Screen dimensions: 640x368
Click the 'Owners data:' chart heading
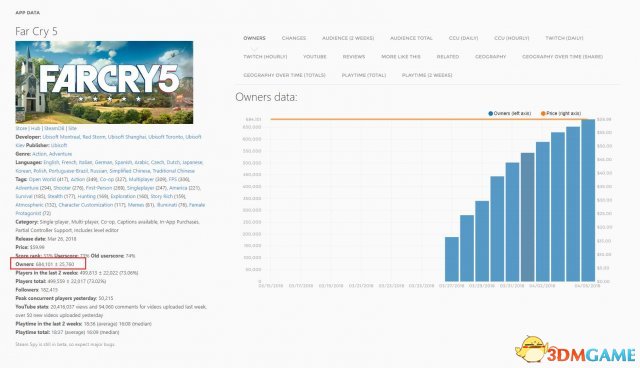[266, 97]
